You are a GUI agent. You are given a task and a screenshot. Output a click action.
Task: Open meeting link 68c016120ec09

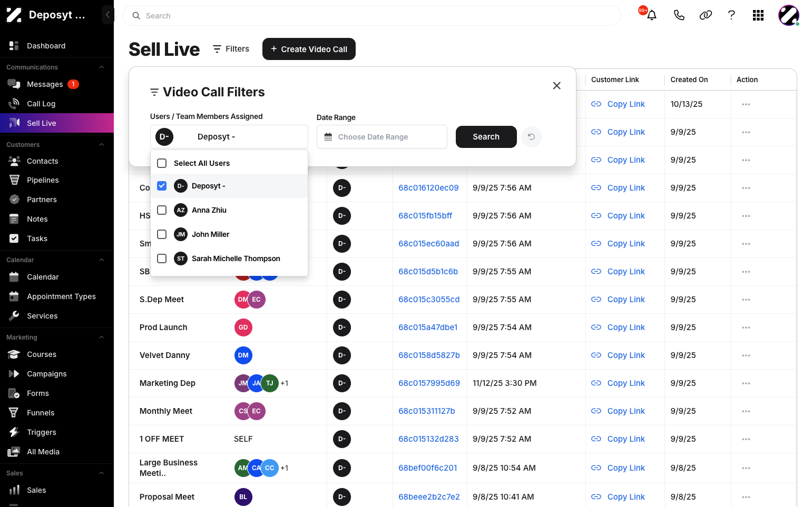click(x=428, y=188)
